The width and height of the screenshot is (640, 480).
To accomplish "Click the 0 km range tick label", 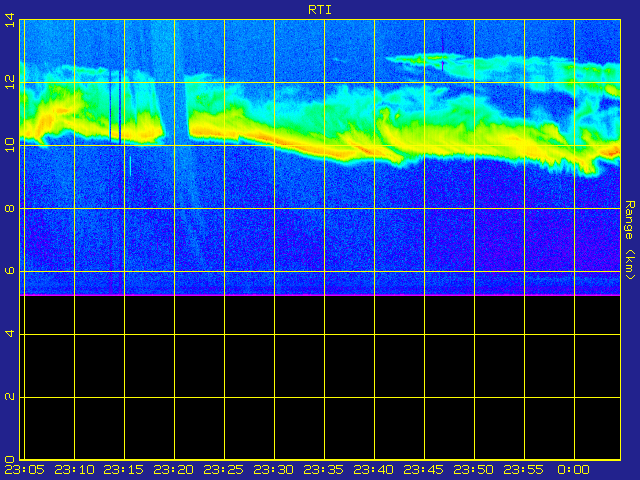I will click(x=10, y=460).
